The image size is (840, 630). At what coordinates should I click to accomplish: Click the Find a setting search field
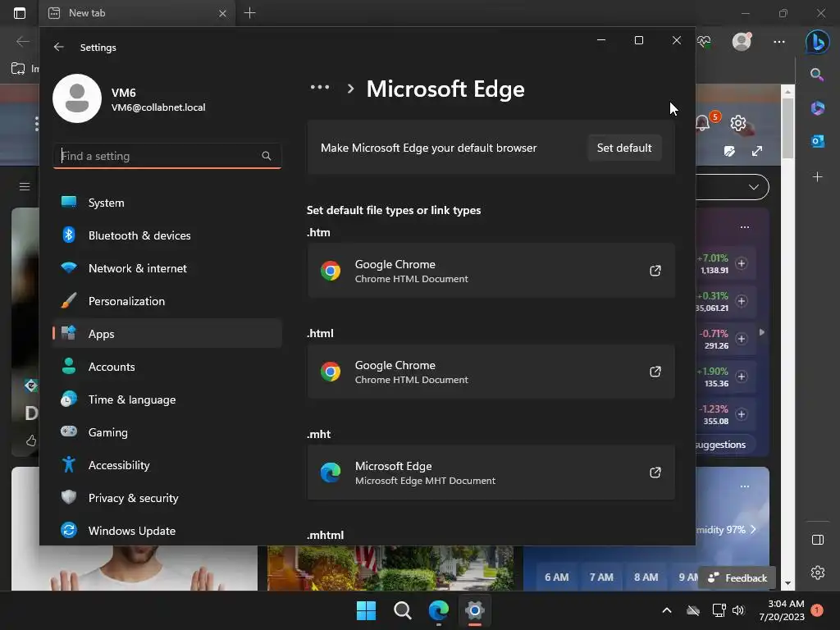tap(167, 156)
